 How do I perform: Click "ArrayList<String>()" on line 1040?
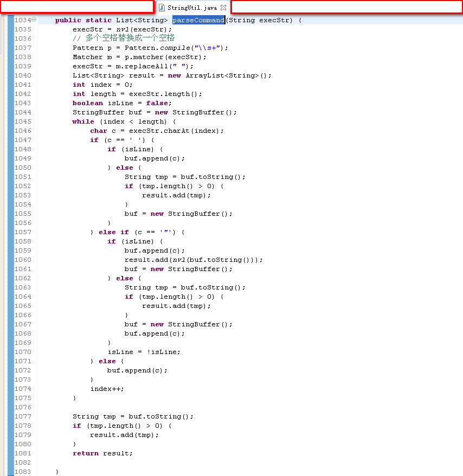226,75
